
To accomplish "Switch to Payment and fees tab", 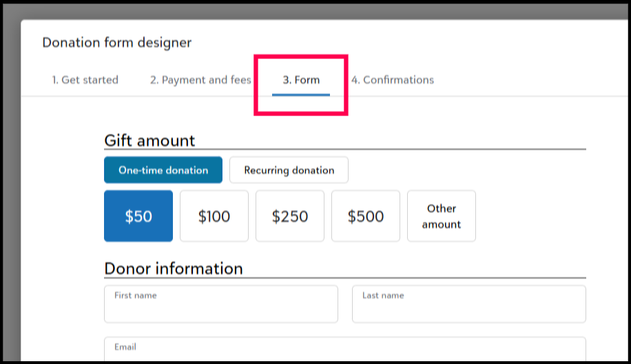I will [x=200, y=80].
